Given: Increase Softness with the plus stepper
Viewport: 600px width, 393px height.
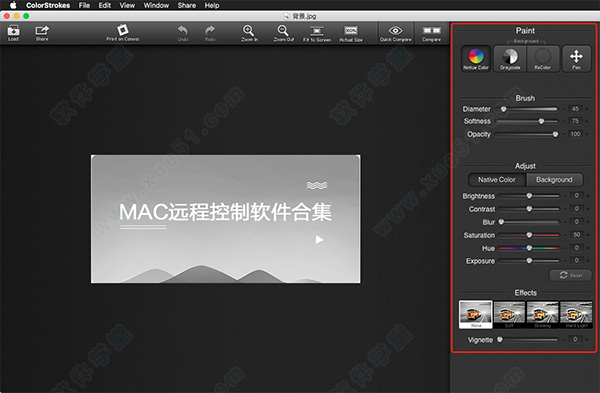Looking at the screenshot, I should [x=587, y=121].
